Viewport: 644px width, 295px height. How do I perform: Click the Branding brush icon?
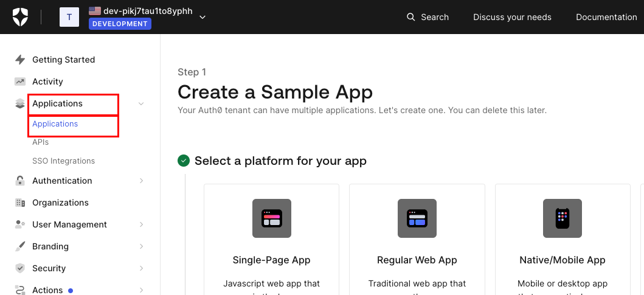(20, 246)
